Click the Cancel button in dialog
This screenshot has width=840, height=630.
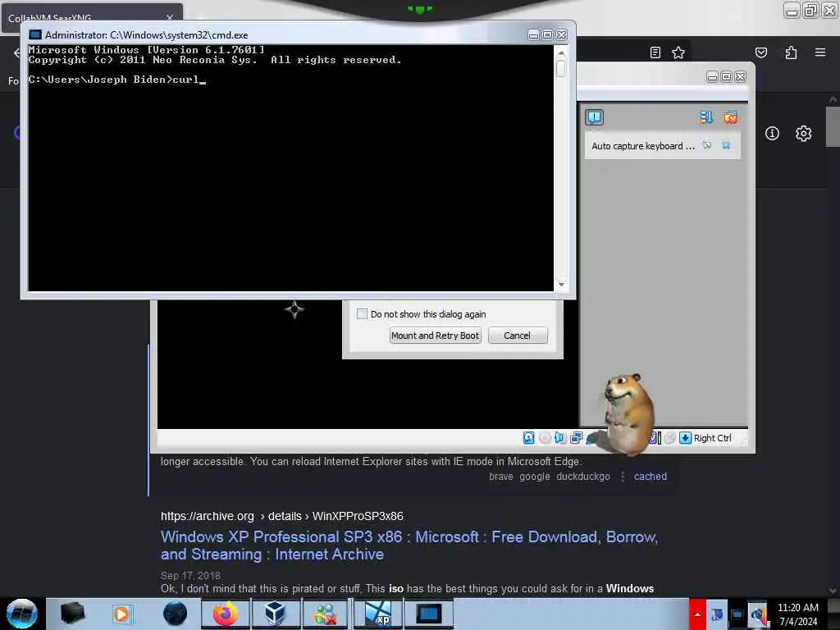[518, 336]
